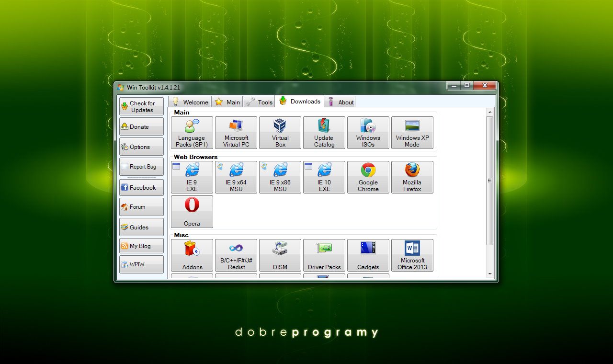This screenshot has width=613, height=364.
Task: Download Google Chrome browser
Action: pos(368,177)
